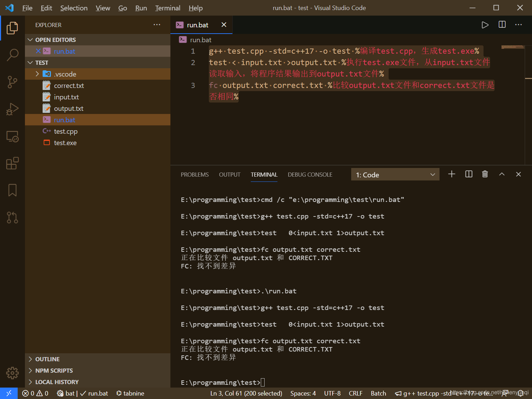Open the Explorer view in activity bar
Viewport: 532px width, 399px height.
pyautogui.click(x=12, y=28)
